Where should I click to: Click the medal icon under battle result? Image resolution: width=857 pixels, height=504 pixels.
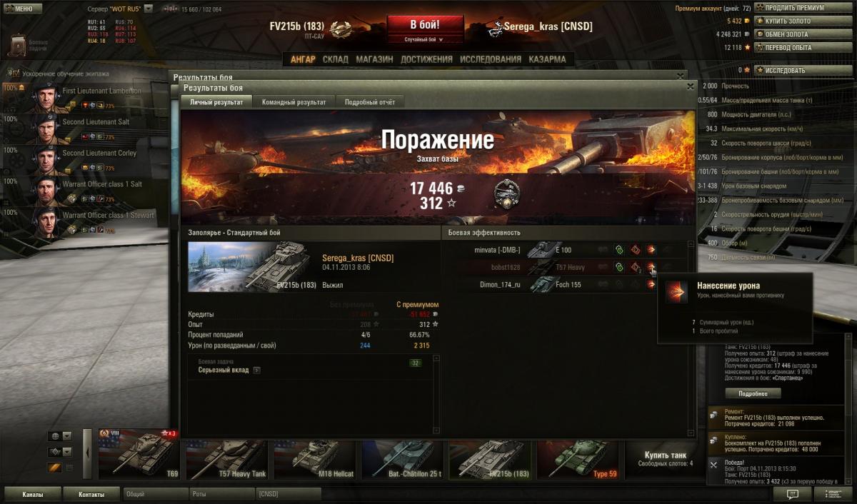tap(507, 193)
